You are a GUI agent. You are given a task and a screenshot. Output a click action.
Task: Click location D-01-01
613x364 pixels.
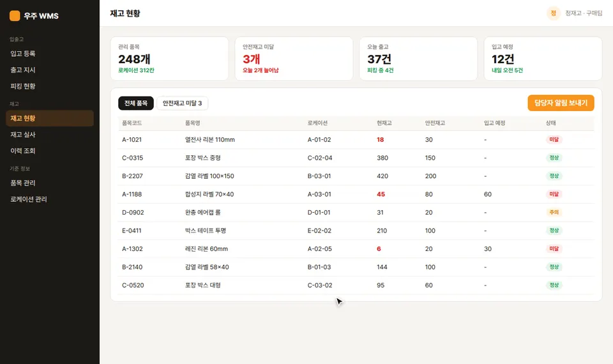(x=319, y=212)
